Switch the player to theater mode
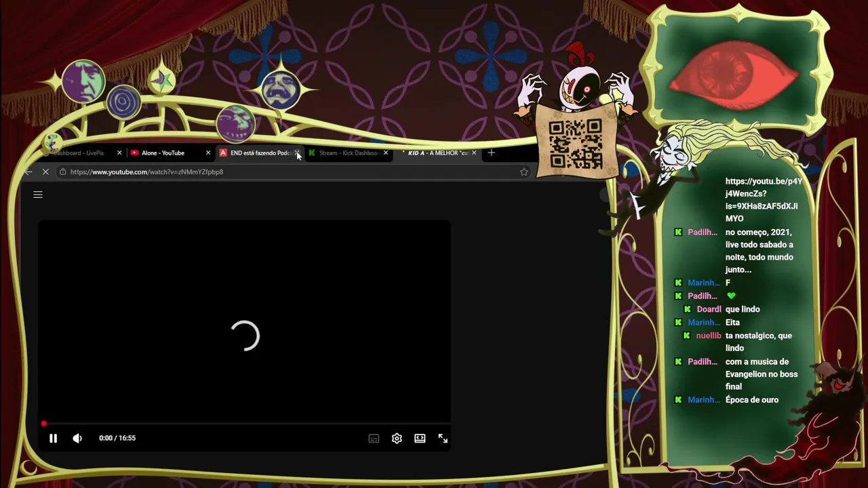The height and width of the screenshot is (488, 868). [x=420, y=439]
